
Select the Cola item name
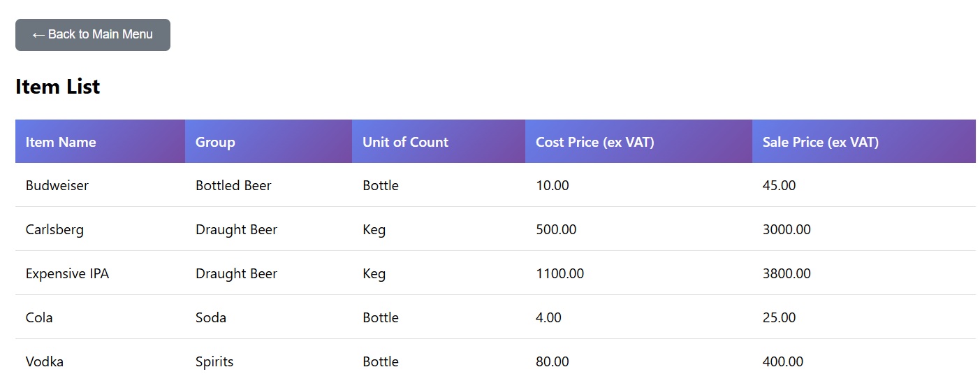click(x=39, y=317)
